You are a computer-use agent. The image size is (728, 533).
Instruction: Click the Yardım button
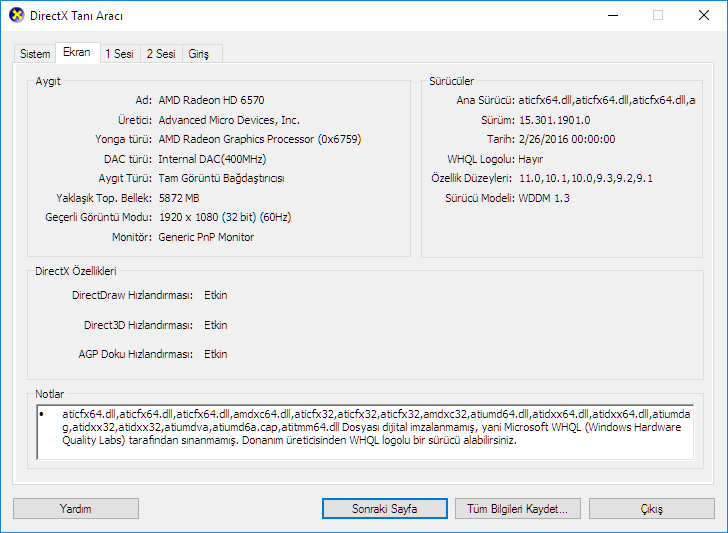76,508
